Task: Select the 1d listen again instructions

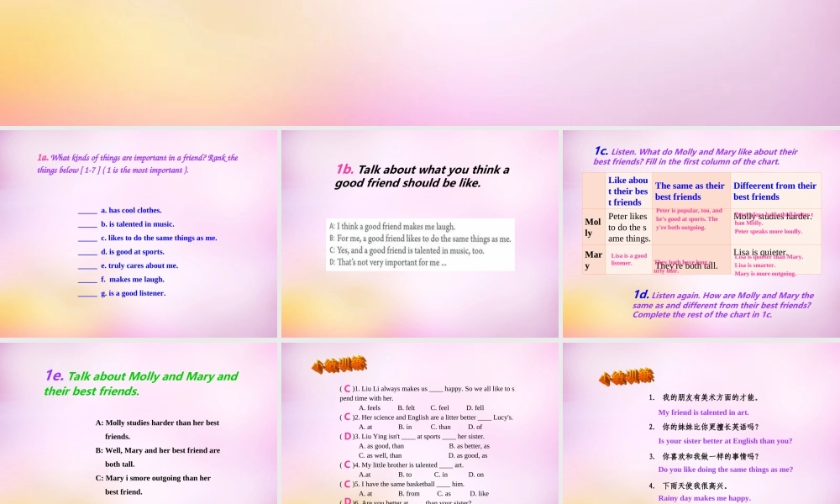Action: click(724, 306)
